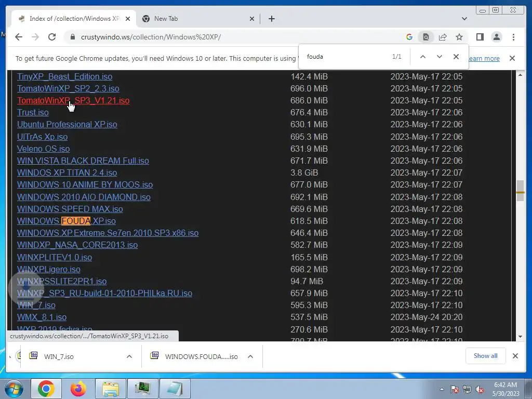The width and height of the screenshot is (532, 399).
Task: Expand options for WINDOWS.FOUDA download
Action: point(250,356)
